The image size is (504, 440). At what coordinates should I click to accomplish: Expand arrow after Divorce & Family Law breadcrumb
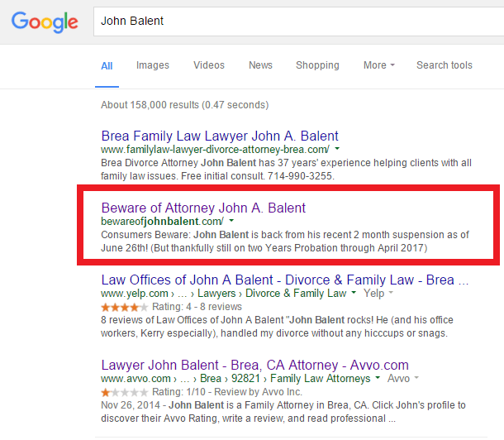click(x=354, y=293)
